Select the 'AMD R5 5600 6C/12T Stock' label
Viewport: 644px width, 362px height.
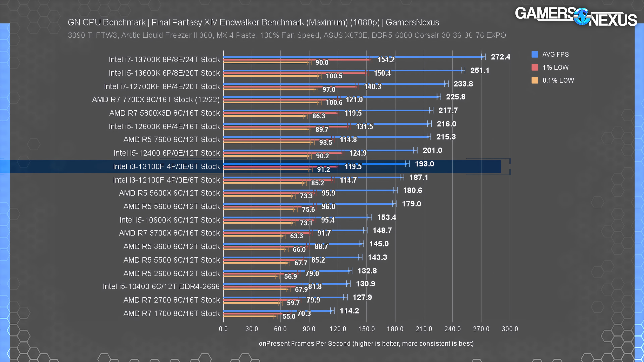click(172, 207)
